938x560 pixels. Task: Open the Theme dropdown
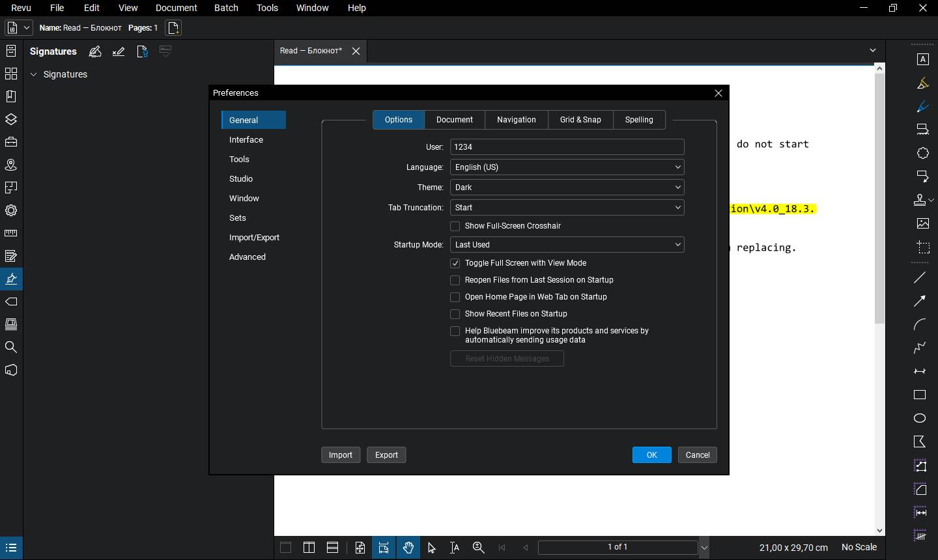(x=567, y=188)
